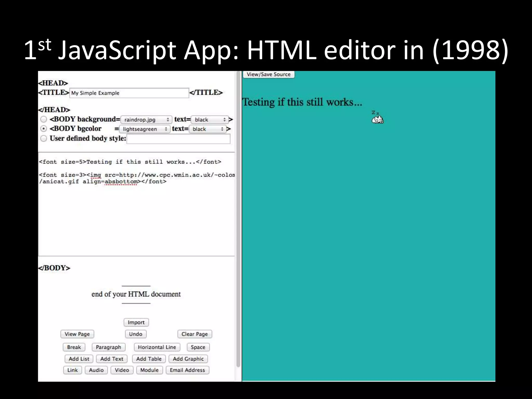Insert a Paragraph tag
This screenshot has height=399, width=532.
click(108, 347)
